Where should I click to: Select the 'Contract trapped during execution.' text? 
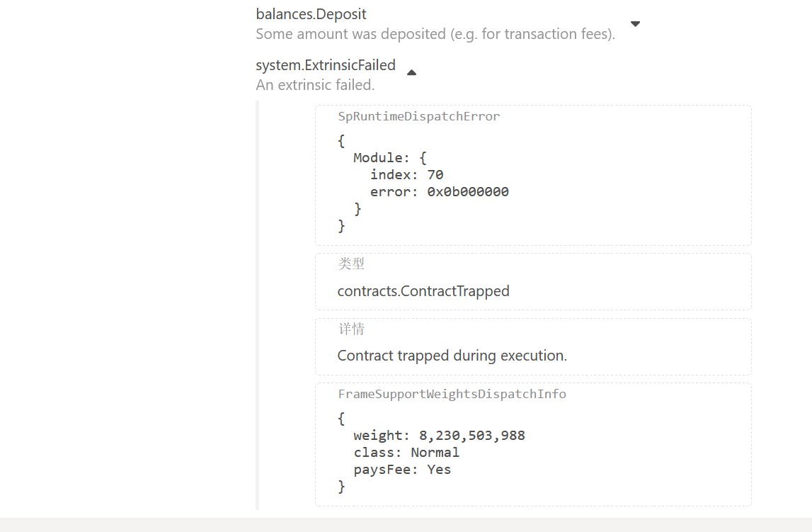pyautogui.click(x=452, y=356)
